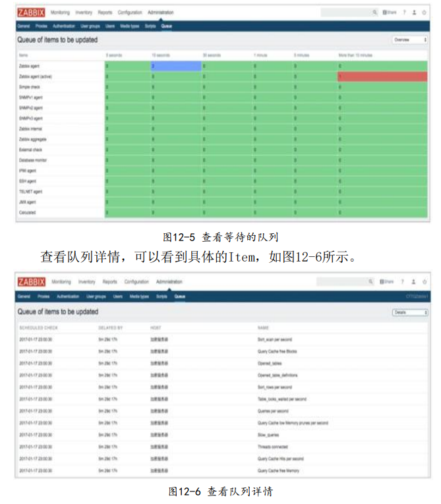
Task: Select User groups submenu in overview screenshot
Action: pyautogui.click(x=90, y=26)
